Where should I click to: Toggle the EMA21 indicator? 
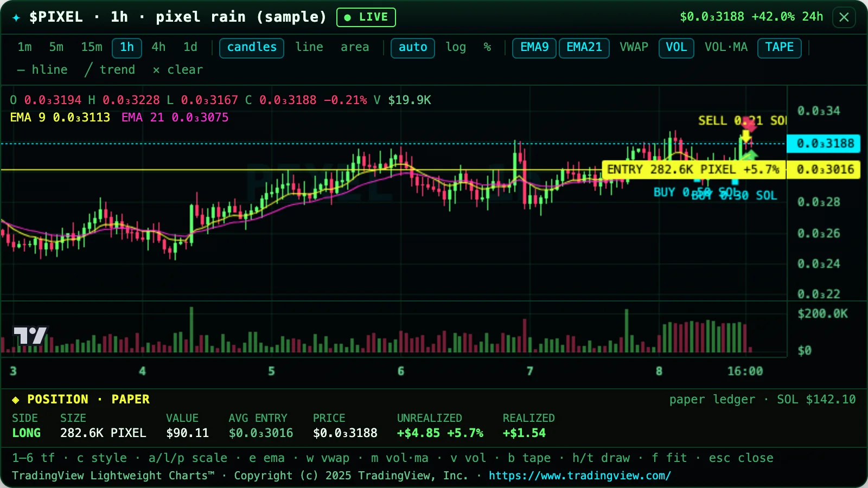coord(584,48)
